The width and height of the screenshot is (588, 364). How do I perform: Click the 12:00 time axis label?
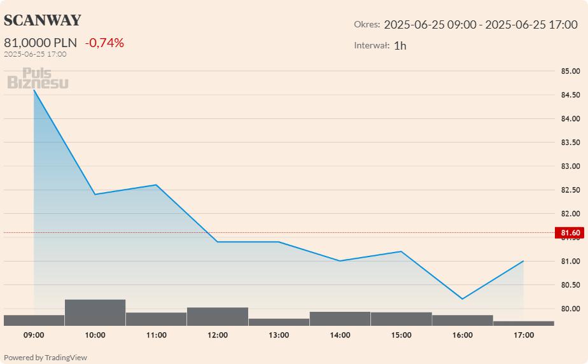coord(218,335)
